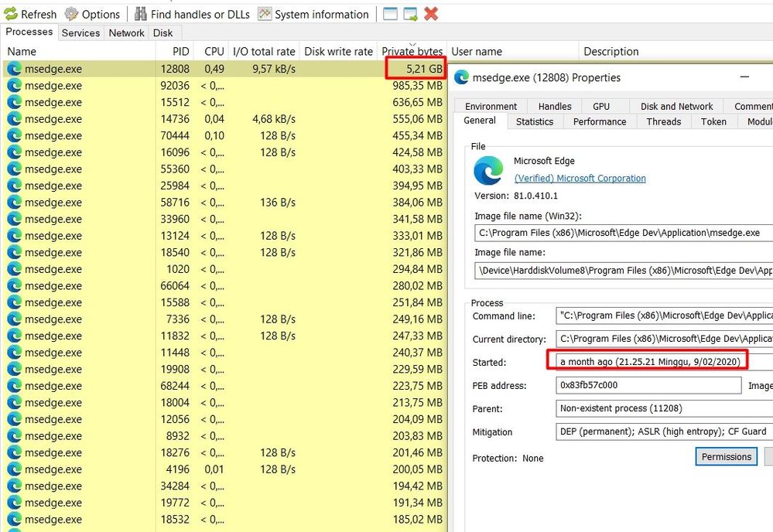Click find window and thread icon
Viewport: 773px width, 532px height.
pyautogui.click(x=410, y=14)
